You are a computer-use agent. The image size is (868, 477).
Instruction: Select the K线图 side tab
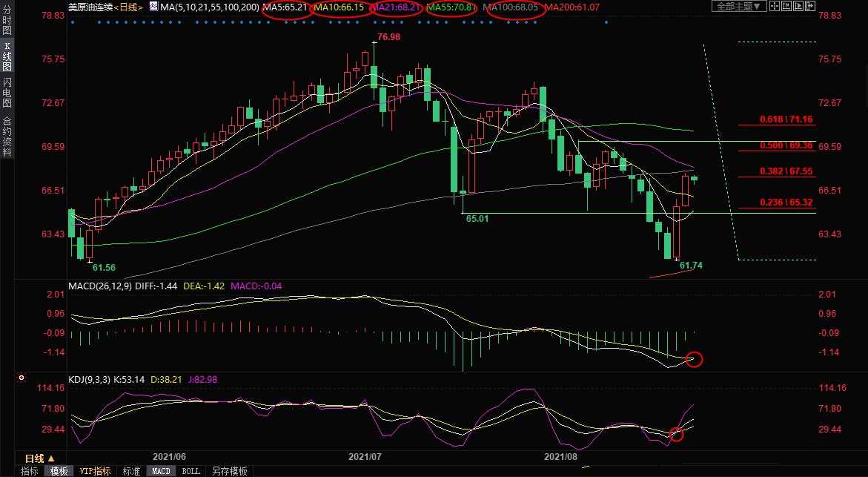pyautogui.click(x=7, y=56)
